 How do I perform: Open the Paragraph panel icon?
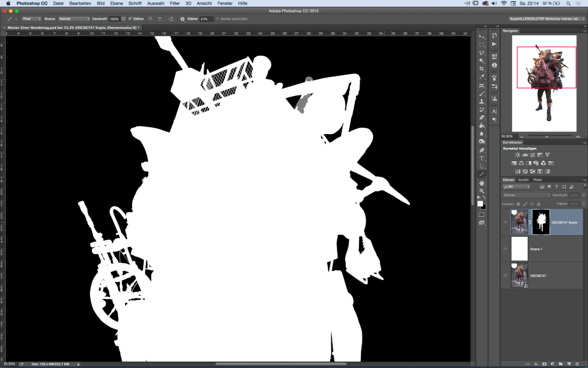(x=494, y=120)
